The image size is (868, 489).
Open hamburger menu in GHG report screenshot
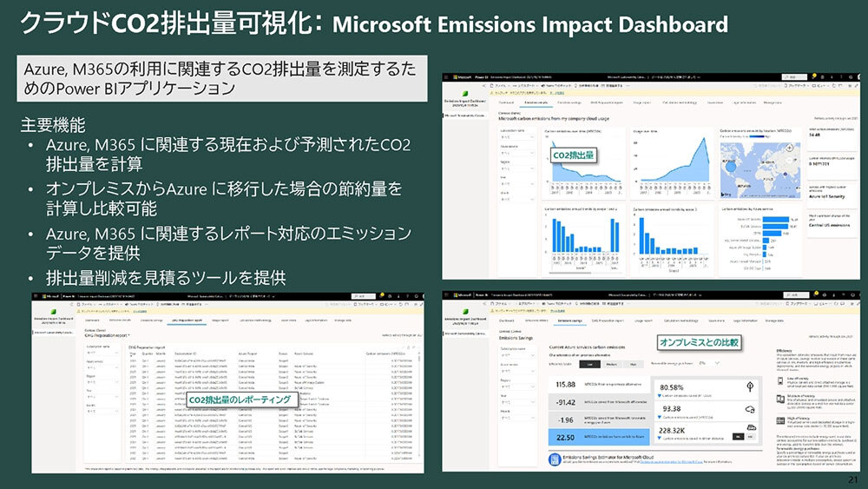click(36, 296)
